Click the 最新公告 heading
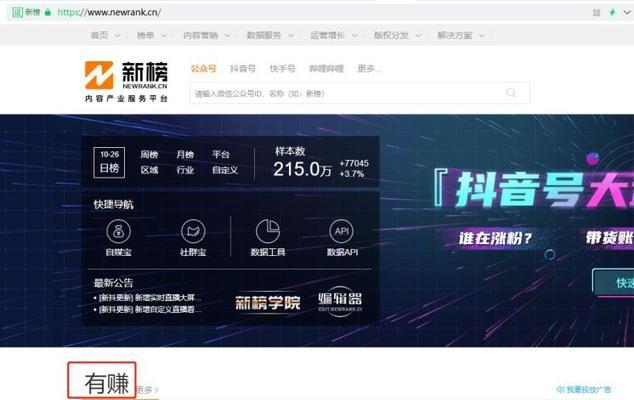This screenshot has width=634, height=400. [x=113, y=283]
